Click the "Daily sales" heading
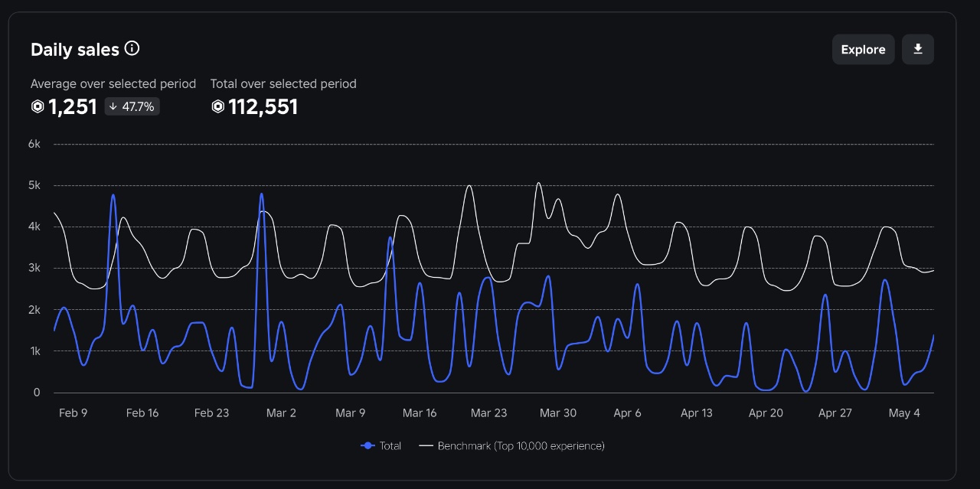This screenshot has height=489, width=980. tap(75, 50)
